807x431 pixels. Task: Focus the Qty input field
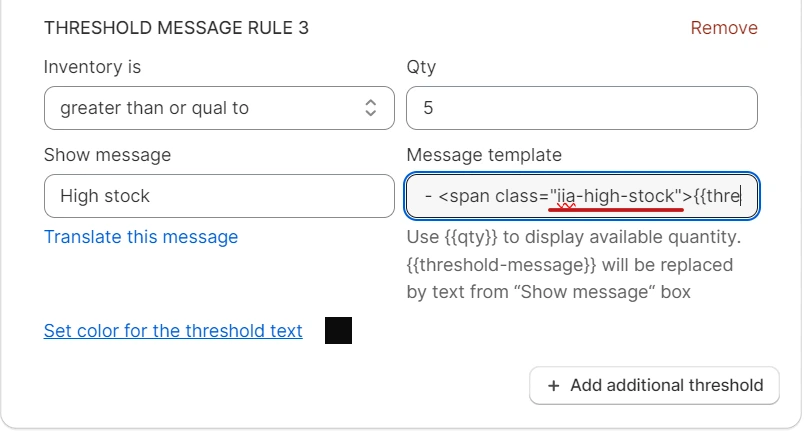(581, 108)
